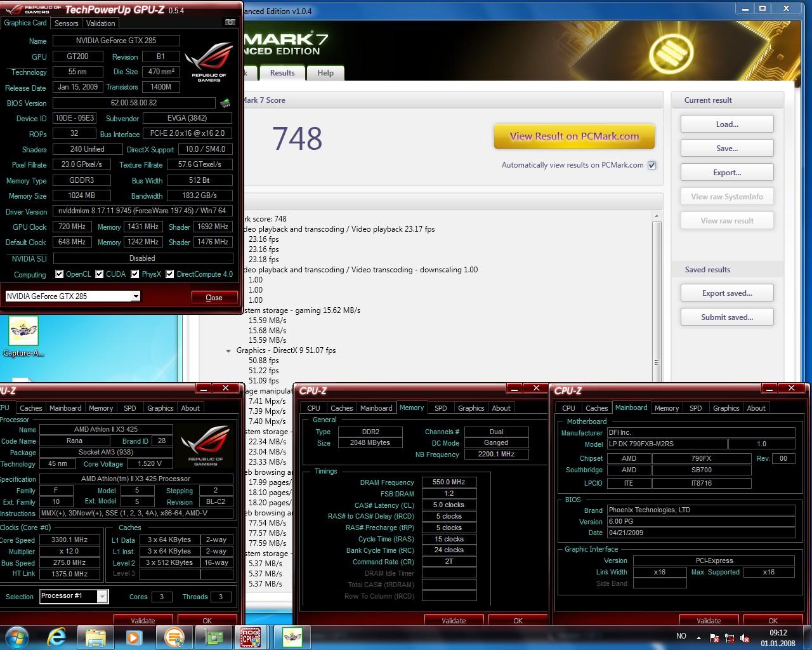Screen dimensions: 812x650
Task: Uncheck Automatically view results on PCMark.com
Action: click(652, 165)
